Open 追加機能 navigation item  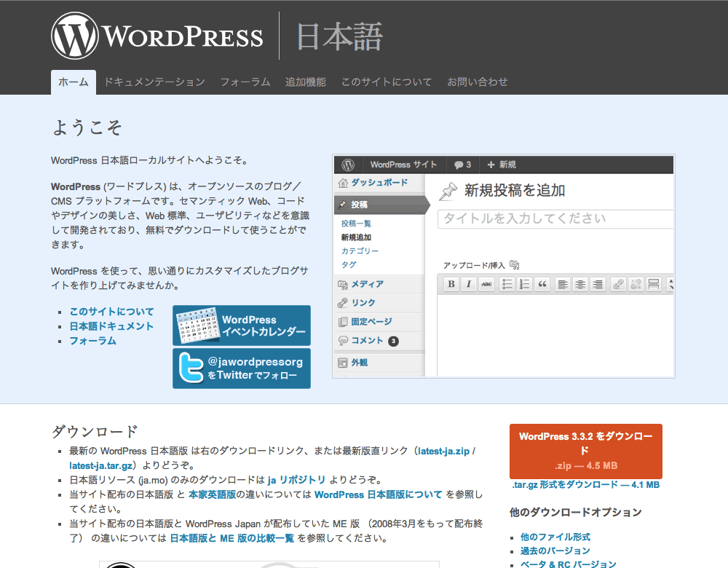click(306, 82)
